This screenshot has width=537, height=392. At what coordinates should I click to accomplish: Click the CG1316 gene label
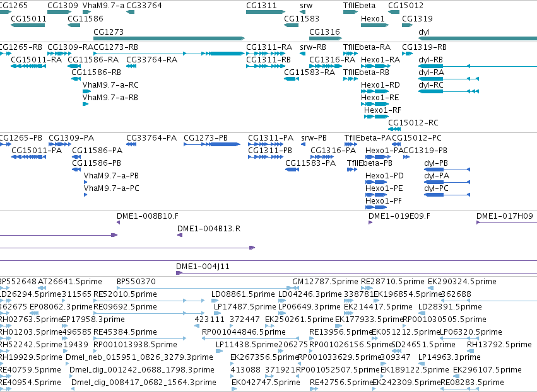(324, 32)
